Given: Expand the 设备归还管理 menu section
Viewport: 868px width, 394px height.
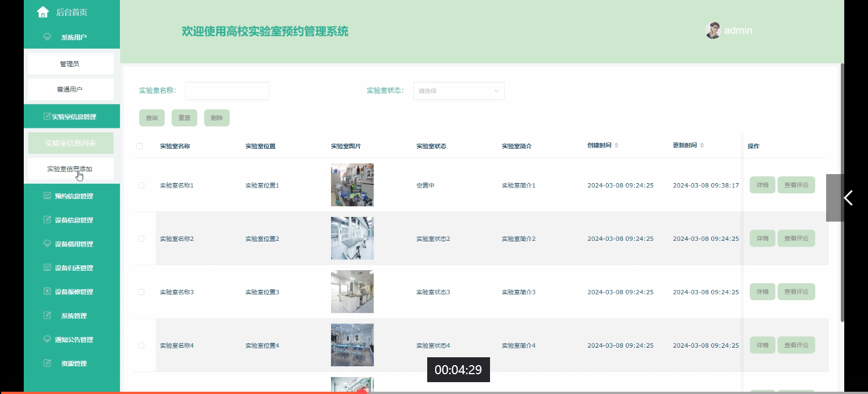Looking at the screenshot, I should pyautogui.click(x=72, y=268).
